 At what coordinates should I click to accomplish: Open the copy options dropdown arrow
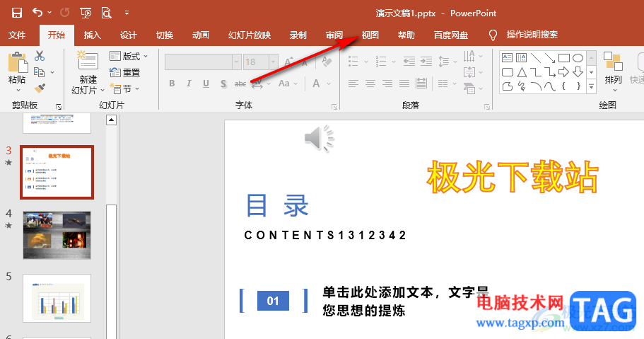tap(52, 72)
